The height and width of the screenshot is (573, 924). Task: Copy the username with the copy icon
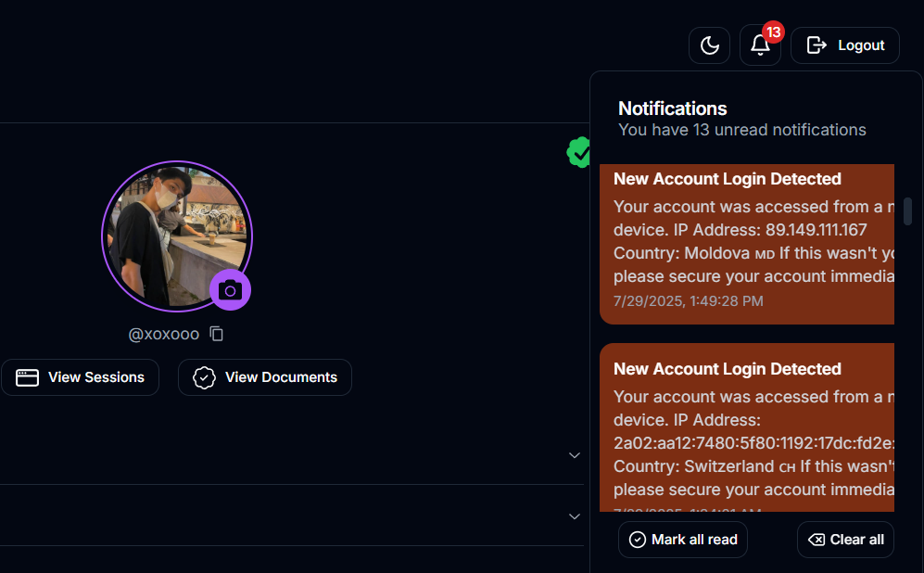tap(217, 334)
